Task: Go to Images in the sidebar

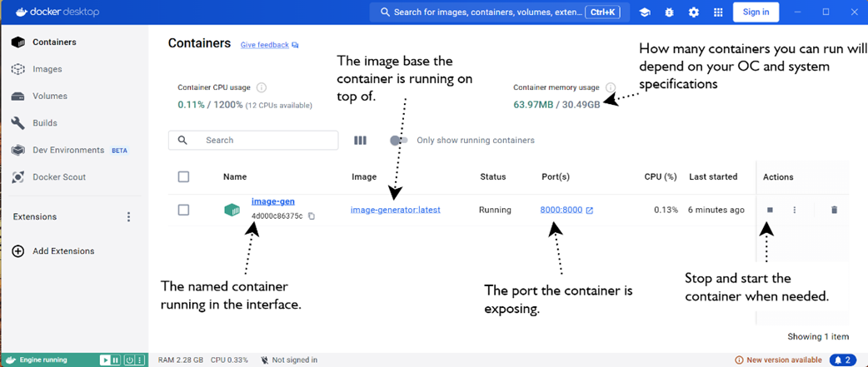Action: click(x=47, y=69)
